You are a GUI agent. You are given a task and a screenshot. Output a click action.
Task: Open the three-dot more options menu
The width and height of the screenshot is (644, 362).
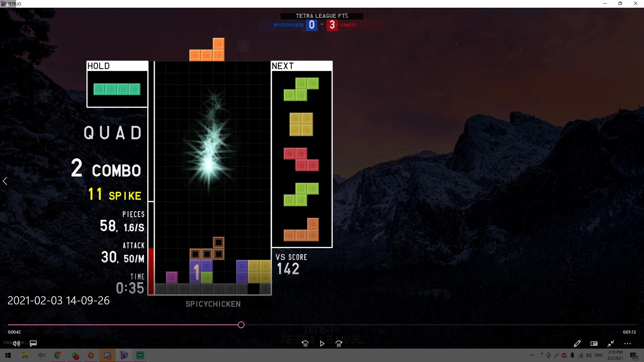pyautogui.click(x=628, y=344)
